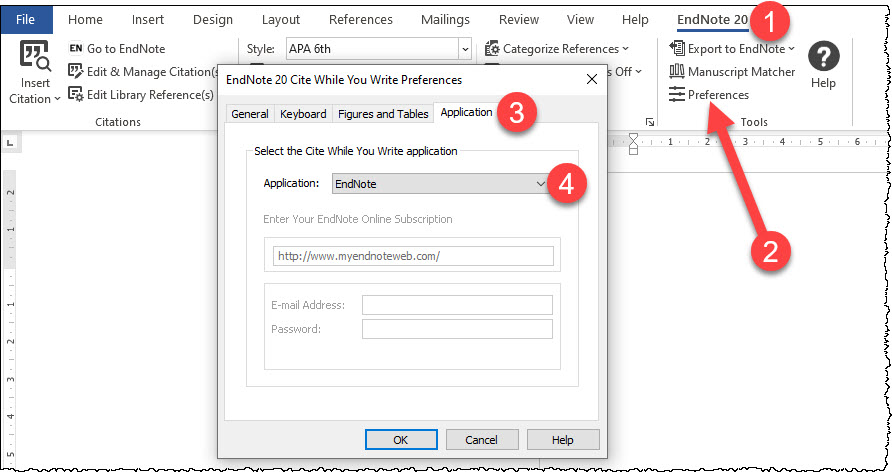
Task: Open Manuscript Matcher tool
Action: coord(733,71)
